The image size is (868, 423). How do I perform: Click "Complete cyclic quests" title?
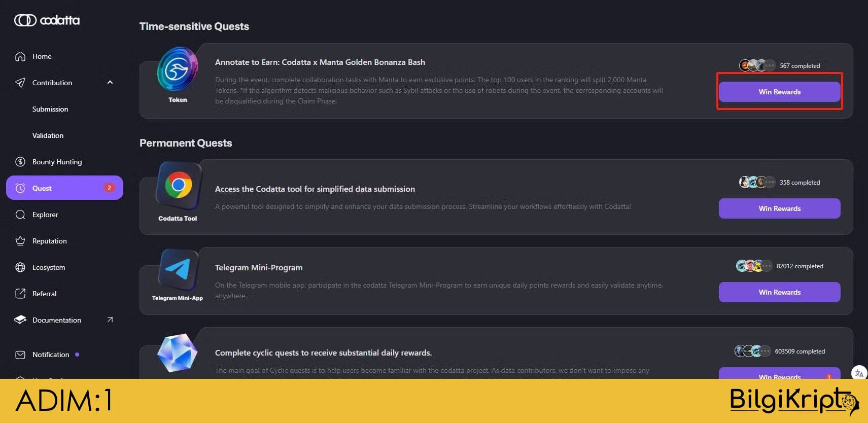pos(324,353)
